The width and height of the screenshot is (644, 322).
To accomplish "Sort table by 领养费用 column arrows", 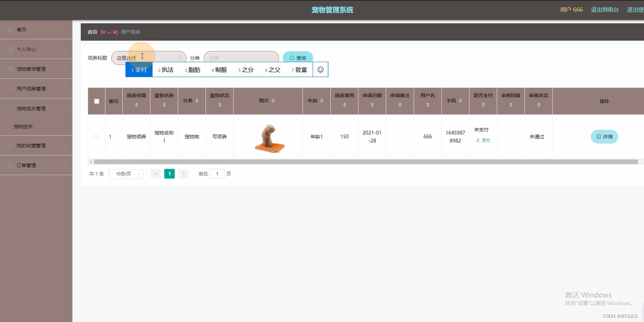I will coord(345,105).
